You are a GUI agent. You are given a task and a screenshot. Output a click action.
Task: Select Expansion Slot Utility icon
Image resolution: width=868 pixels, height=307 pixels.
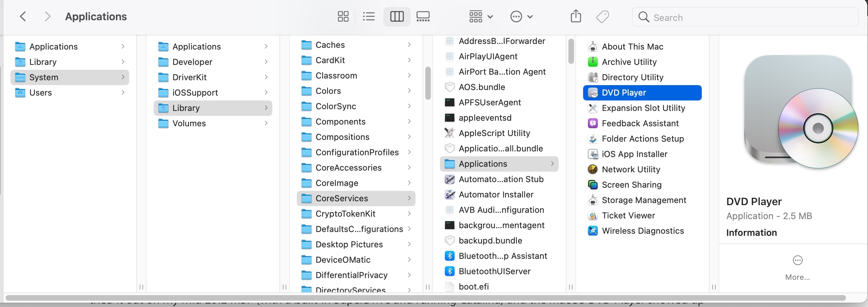point(593,108)
